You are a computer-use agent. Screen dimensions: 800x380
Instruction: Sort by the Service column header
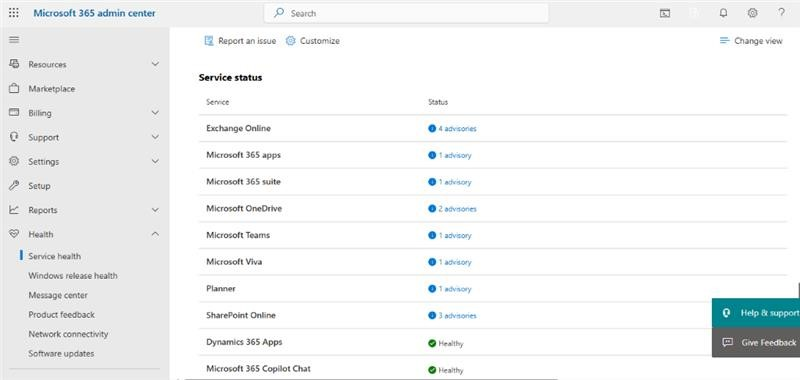(217, 102)
